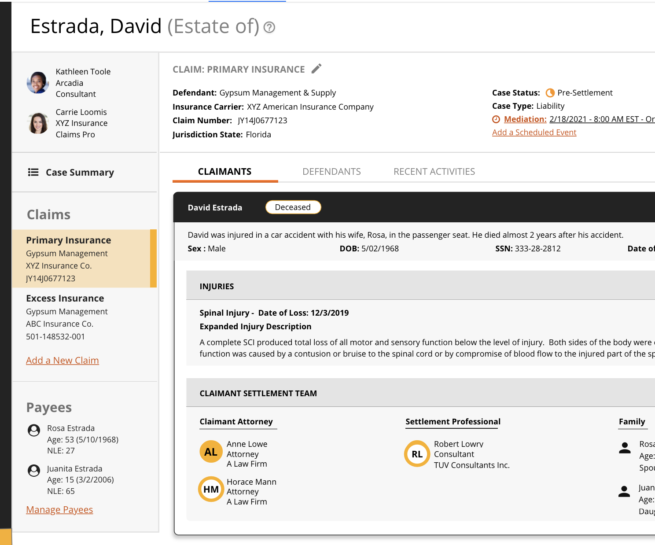
Task: Click Kathleen Toole's profile photo
Action: pyautogui.click(x=38, y=83)
